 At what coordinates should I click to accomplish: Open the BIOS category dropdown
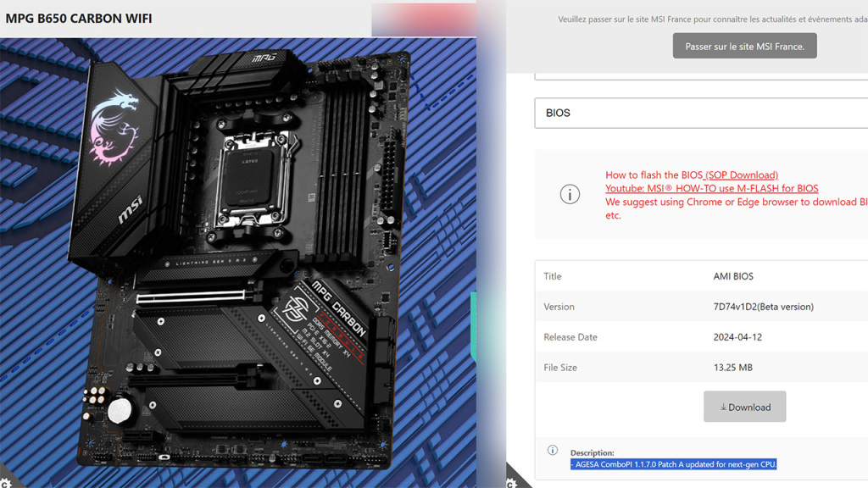(701, 113)
